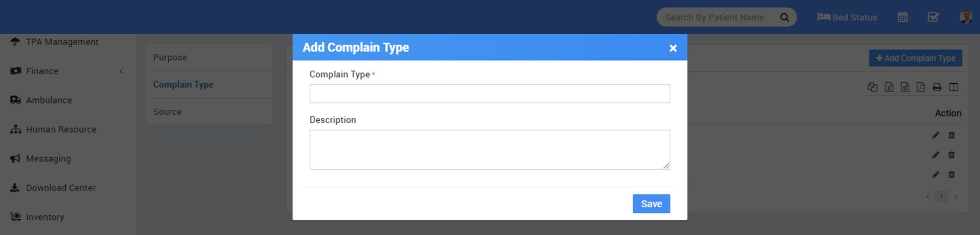Open the user profile avatar
This screenshot has width=980, height=235.
[x=966, y=17]
